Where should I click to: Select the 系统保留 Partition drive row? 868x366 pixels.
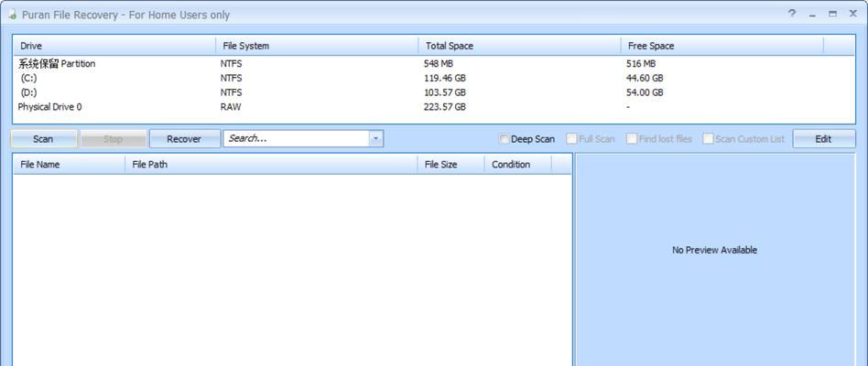434,63
